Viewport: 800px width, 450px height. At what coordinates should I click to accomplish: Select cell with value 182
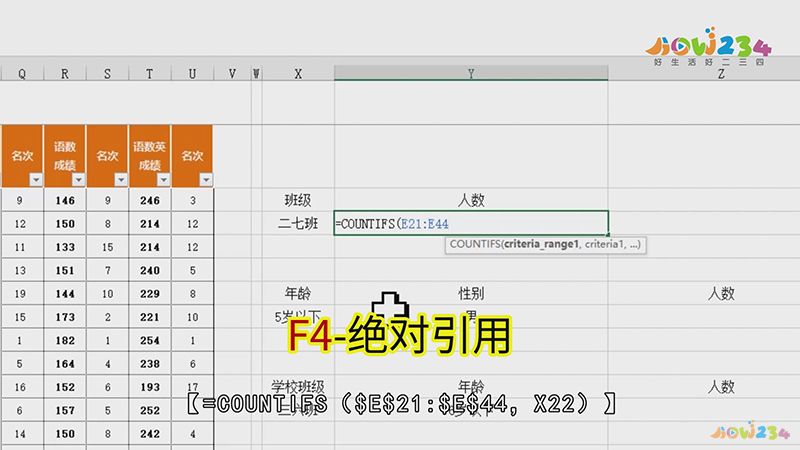tap(65, 340)
